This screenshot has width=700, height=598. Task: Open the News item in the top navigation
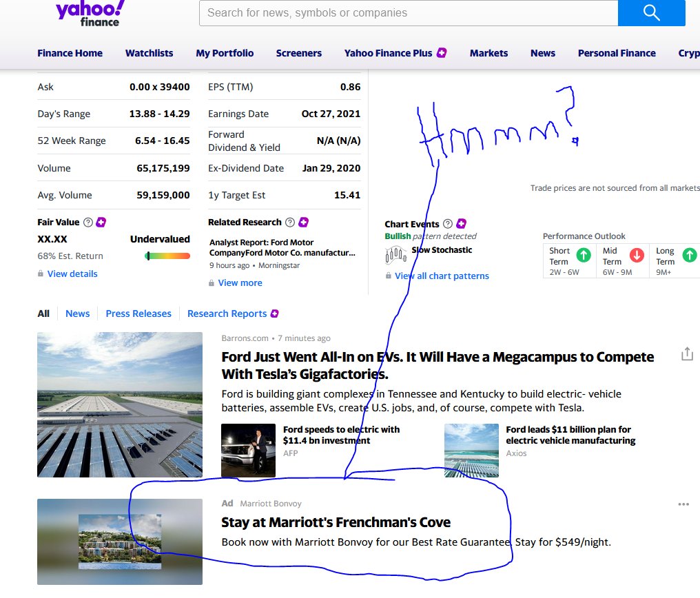[543, 53]
